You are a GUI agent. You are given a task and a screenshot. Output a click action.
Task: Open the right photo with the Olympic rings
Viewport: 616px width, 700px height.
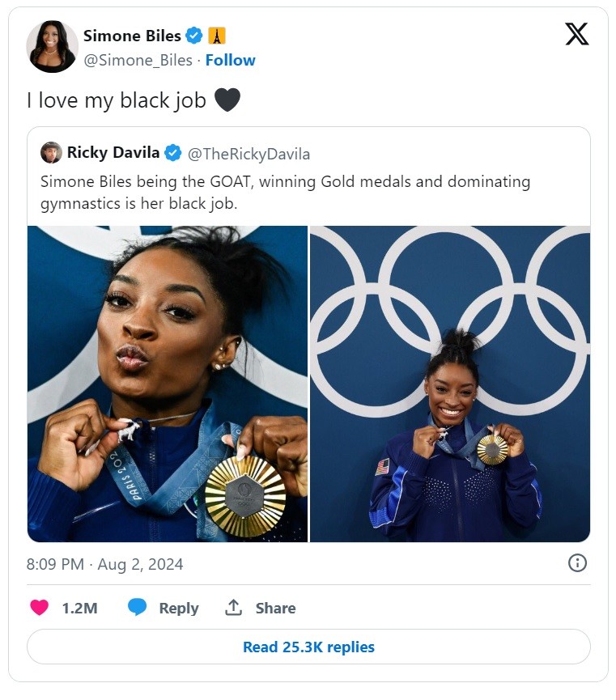pos(450,384)
